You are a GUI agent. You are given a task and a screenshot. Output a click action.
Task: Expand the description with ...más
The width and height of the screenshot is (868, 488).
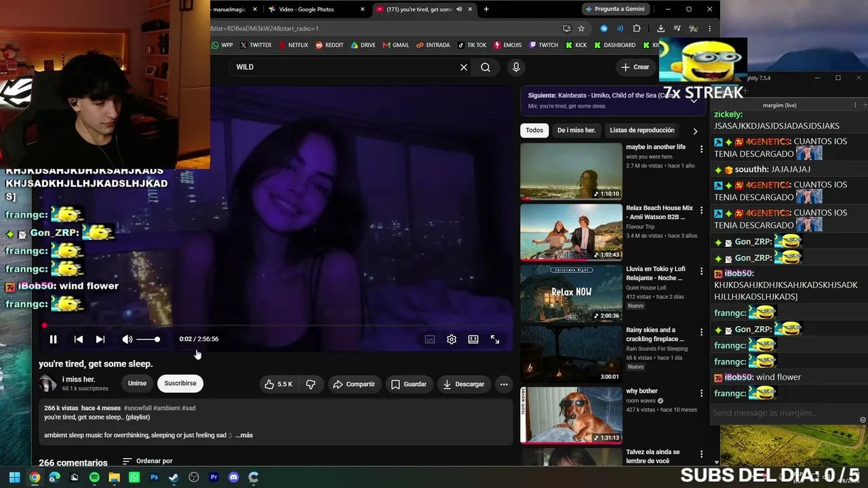coord(244,435)
